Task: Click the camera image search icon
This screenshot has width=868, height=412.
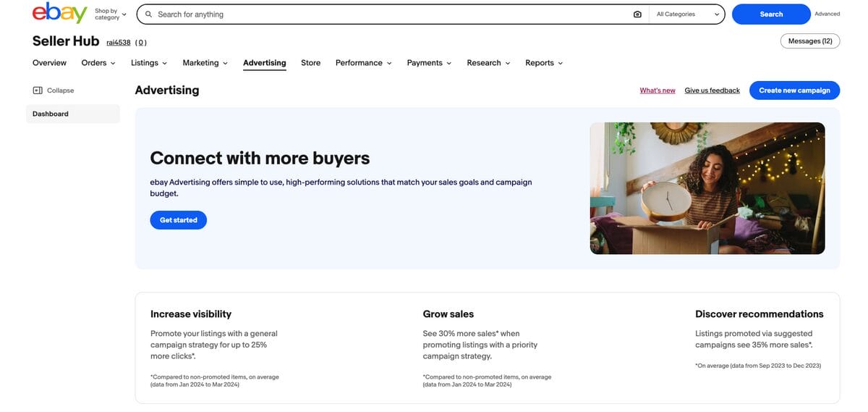Action: tap(637, 14)
